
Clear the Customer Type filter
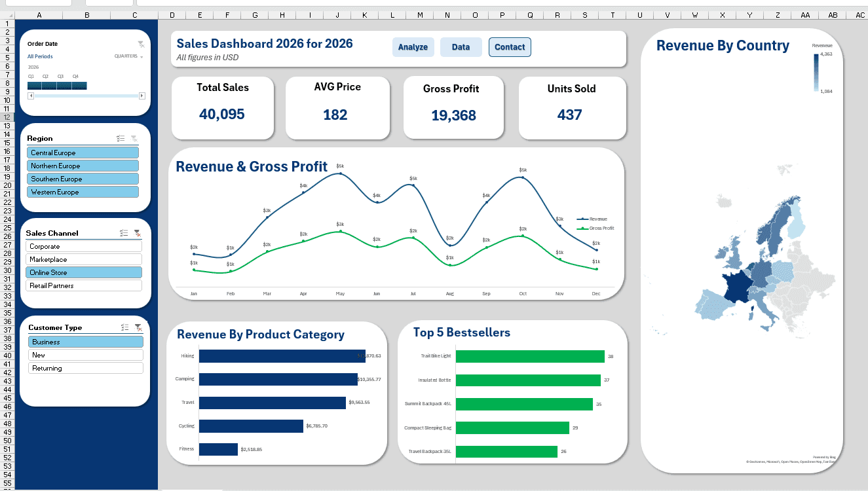tap(138, 327)
